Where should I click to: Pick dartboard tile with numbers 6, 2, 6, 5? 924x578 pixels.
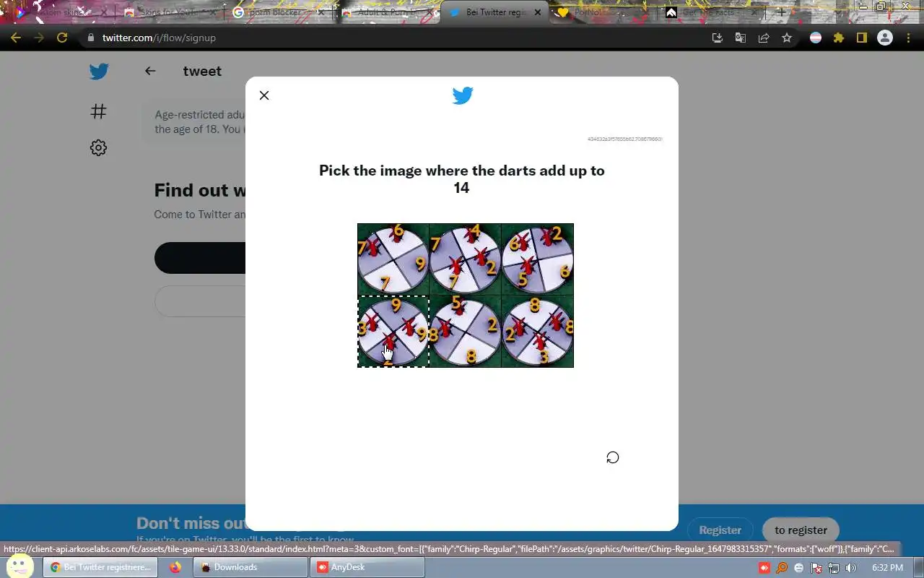click(x=538, y=259)
